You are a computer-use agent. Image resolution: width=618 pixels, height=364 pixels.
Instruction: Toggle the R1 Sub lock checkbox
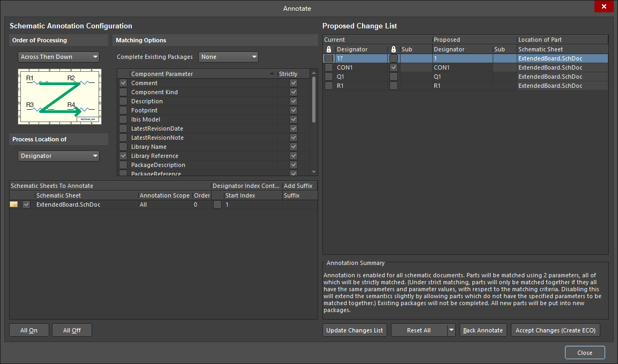[x=393, y=86]
